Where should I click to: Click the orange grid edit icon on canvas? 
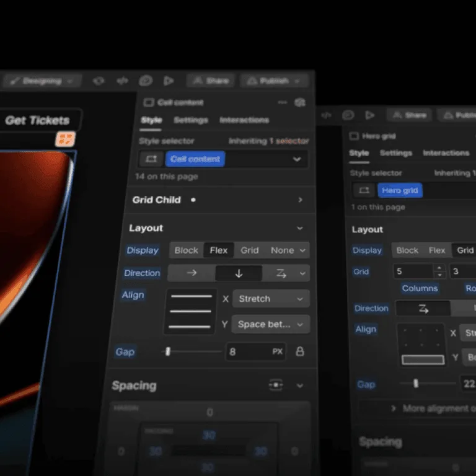pos(65,139)
